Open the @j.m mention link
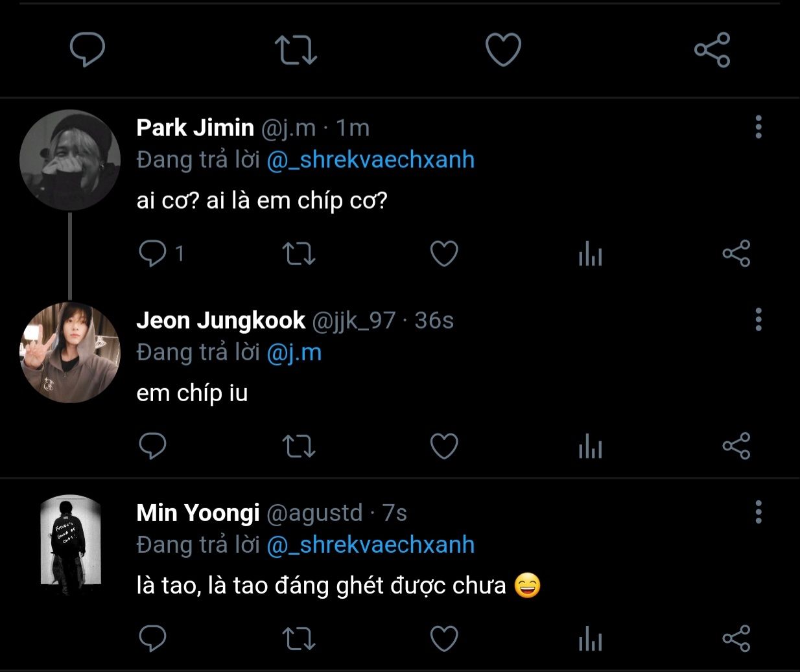The image size is (800, 672). tap(294, 353)
